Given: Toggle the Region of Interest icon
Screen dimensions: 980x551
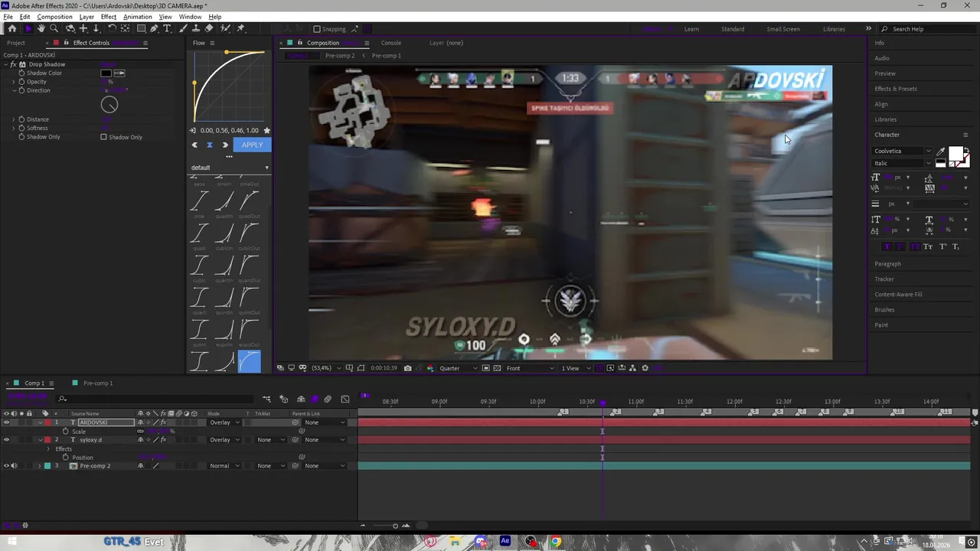Looking at the screenshot, I should (x=485, y=368).
